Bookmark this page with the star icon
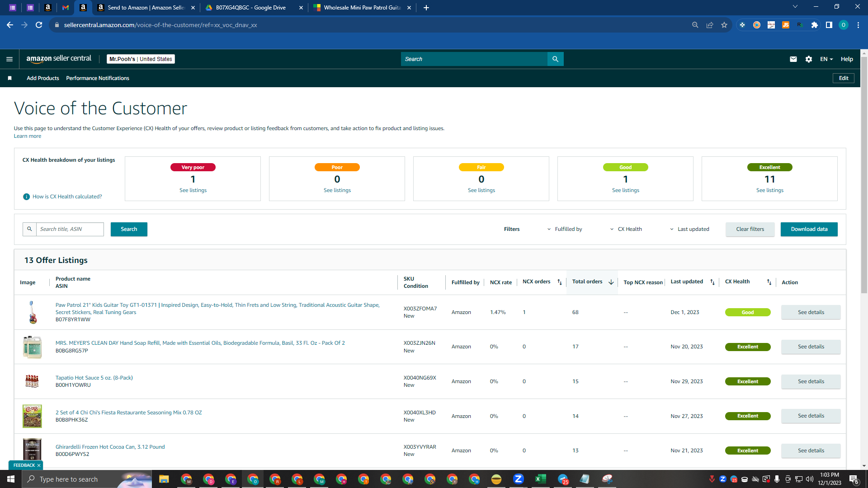The height and width of the screenshot is (488, 868). coord(724,25)
